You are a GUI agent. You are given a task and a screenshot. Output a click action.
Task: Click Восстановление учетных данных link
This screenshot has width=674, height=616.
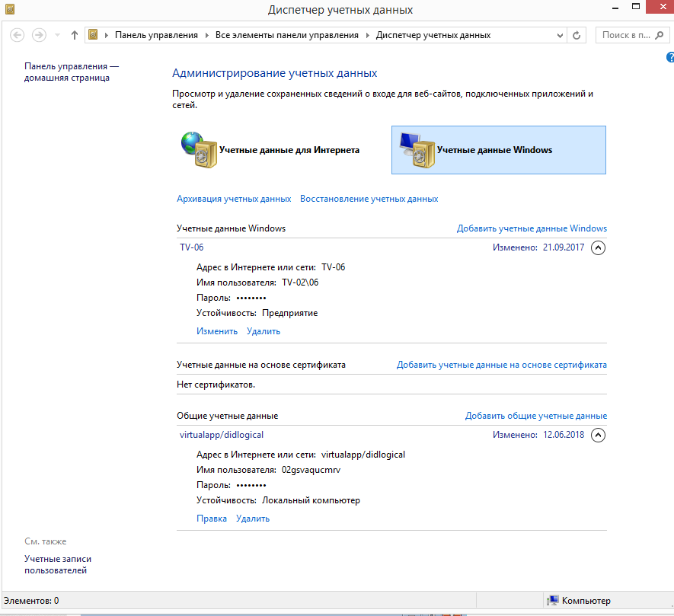click(369, 199)
